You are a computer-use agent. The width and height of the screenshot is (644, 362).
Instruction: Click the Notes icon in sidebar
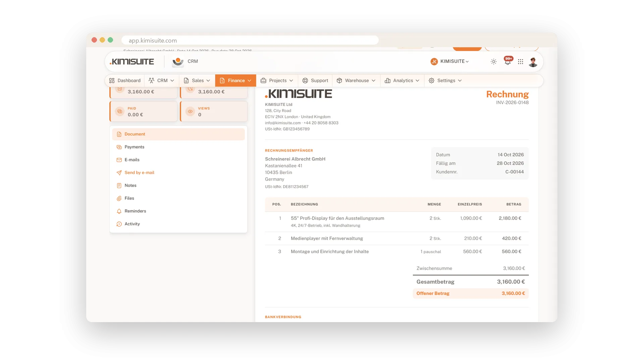point(119,186)
